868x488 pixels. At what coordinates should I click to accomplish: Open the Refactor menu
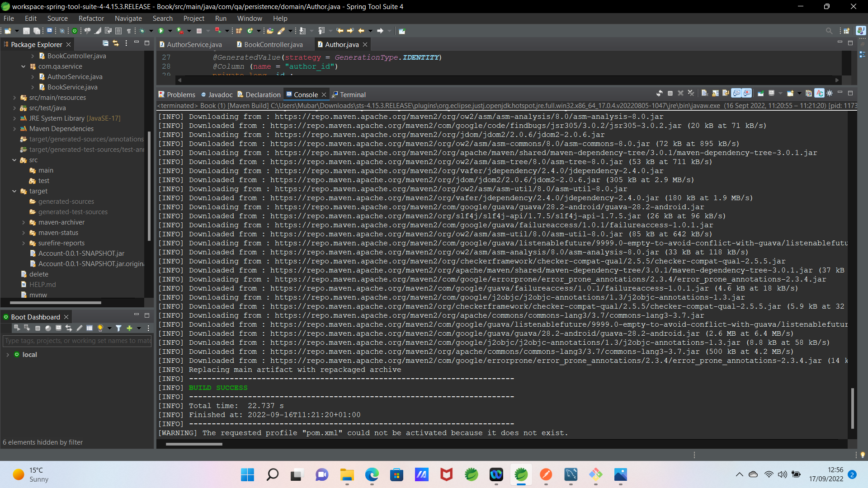click(x=91, y=19)
